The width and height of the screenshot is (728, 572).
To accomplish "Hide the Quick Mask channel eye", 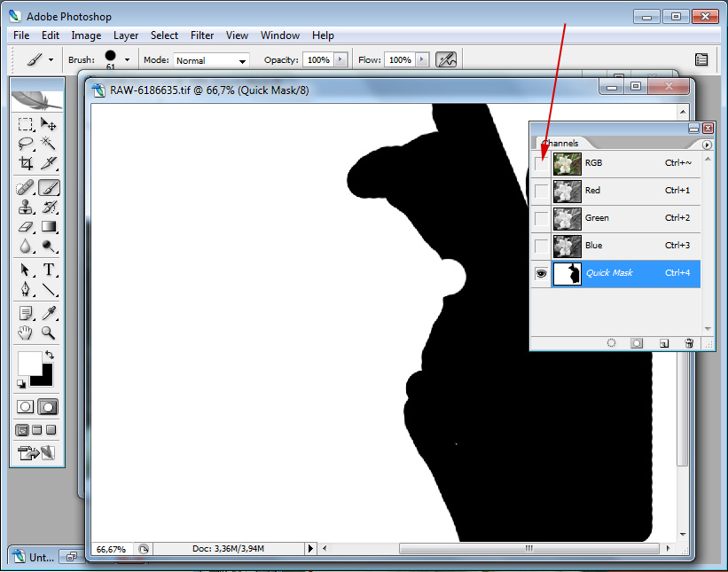I will point(542,273).
